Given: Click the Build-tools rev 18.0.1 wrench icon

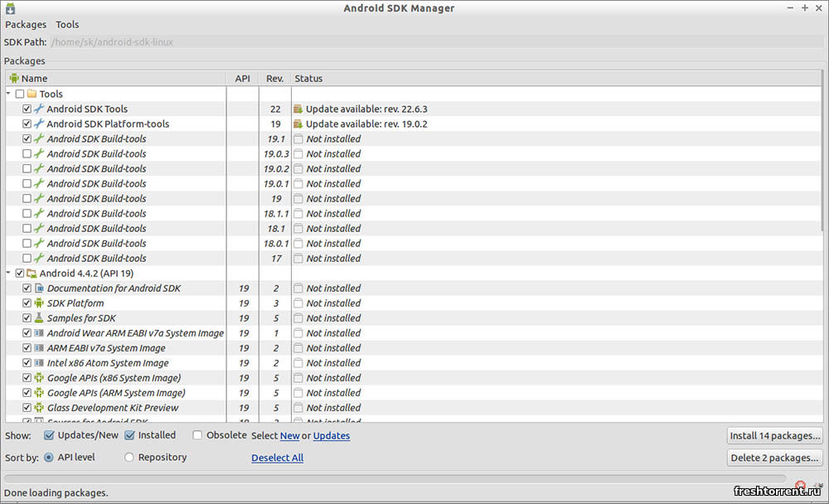Looking at the screenshot, I should pos(39,243).
